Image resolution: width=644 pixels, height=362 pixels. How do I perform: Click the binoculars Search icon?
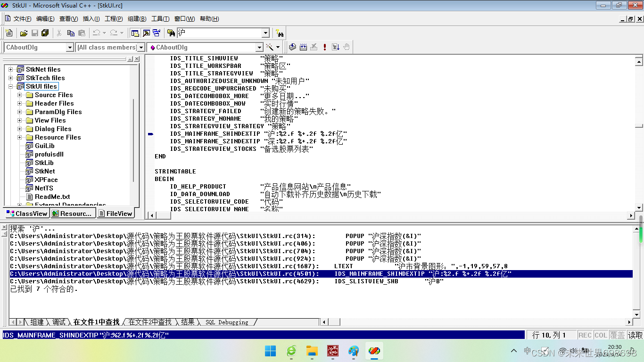pyautogui.click(x=280, y=33)
